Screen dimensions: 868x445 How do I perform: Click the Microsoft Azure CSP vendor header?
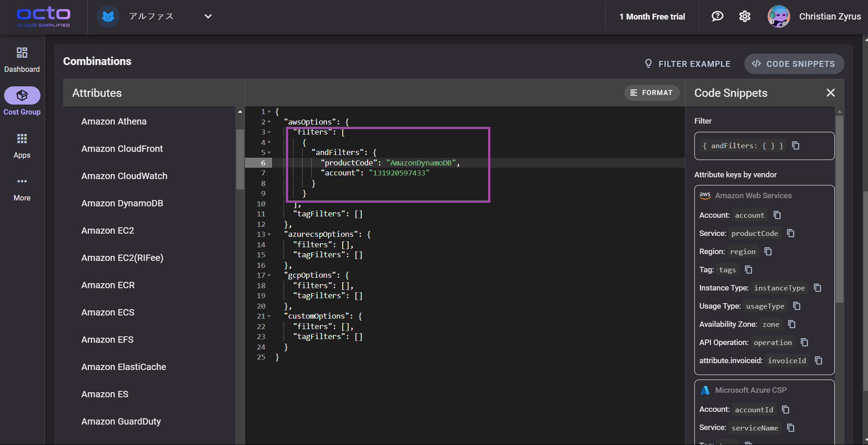click(x=743, y=390)
